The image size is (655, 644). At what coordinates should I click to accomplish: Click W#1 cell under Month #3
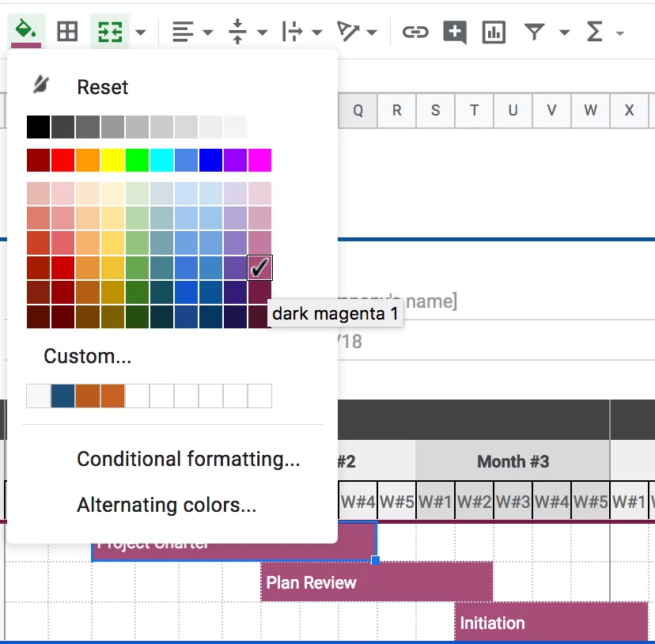(435, 501)
